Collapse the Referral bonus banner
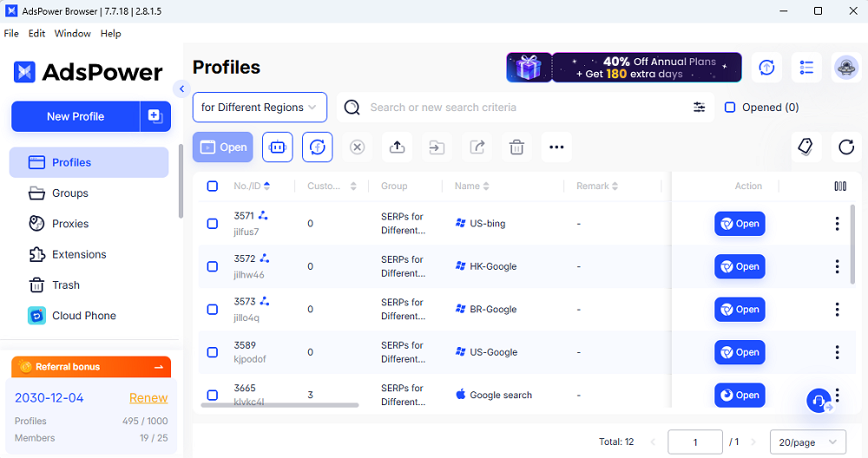This screenshot has height=458, width=868. click(159, 367)
